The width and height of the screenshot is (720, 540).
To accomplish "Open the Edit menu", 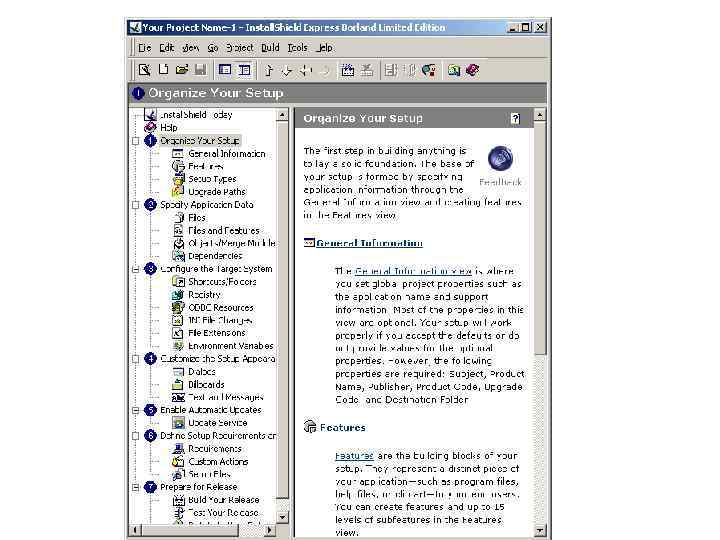I will 166,48.
